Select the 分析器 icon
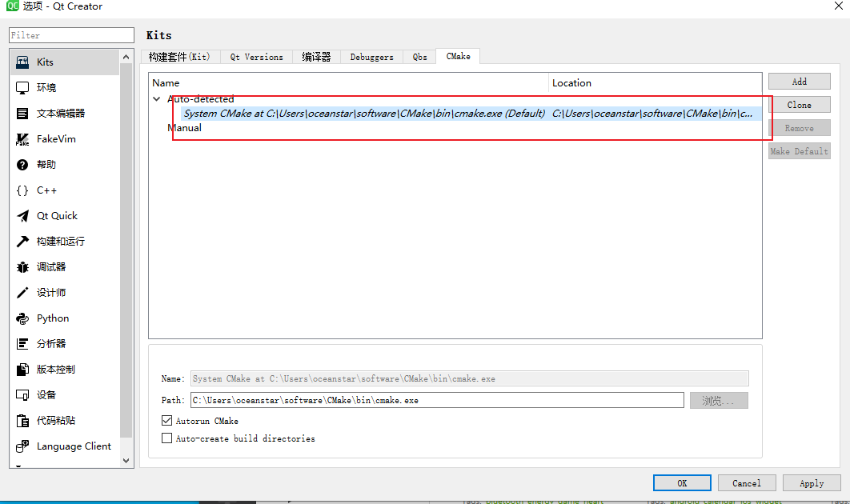The image size is (850, 504). 22,343
